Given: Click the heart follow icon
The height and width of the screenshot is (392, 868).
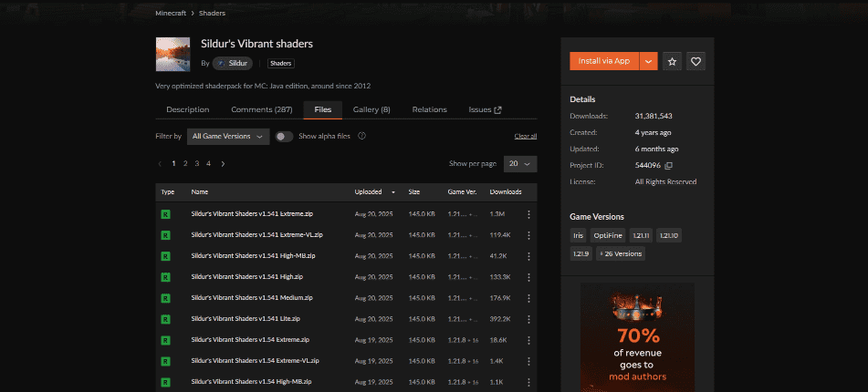Looking at the screenshot, I should click(x=695, y=61).
